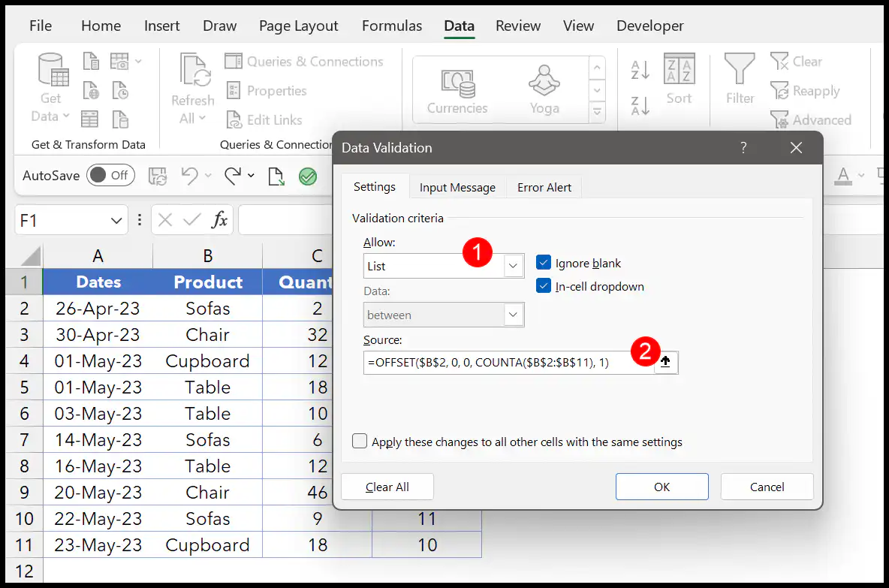Uncheck the In-cell dropdown checkbox
This screenshot has width=889, height=588.
click(x=543, y=286)
